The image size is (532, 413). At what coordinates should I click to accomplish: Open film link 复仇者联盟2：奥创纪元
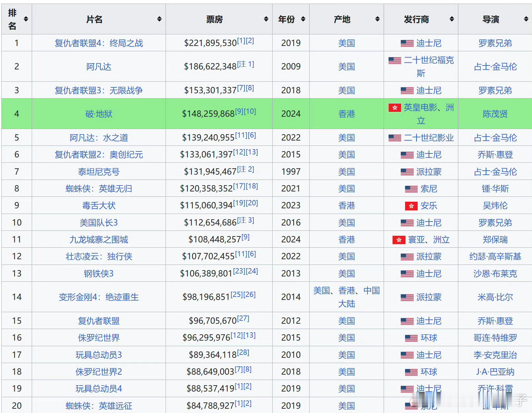click(99, 154)
